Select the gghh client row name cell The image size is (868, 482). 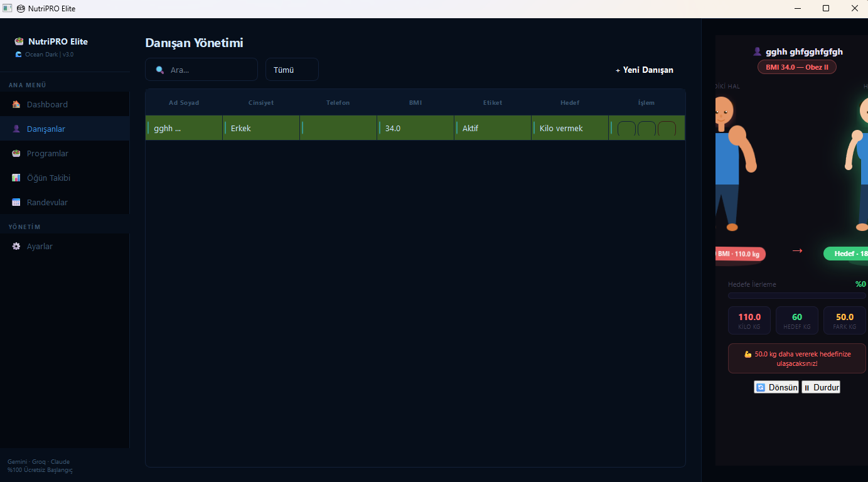click(184, 128)
